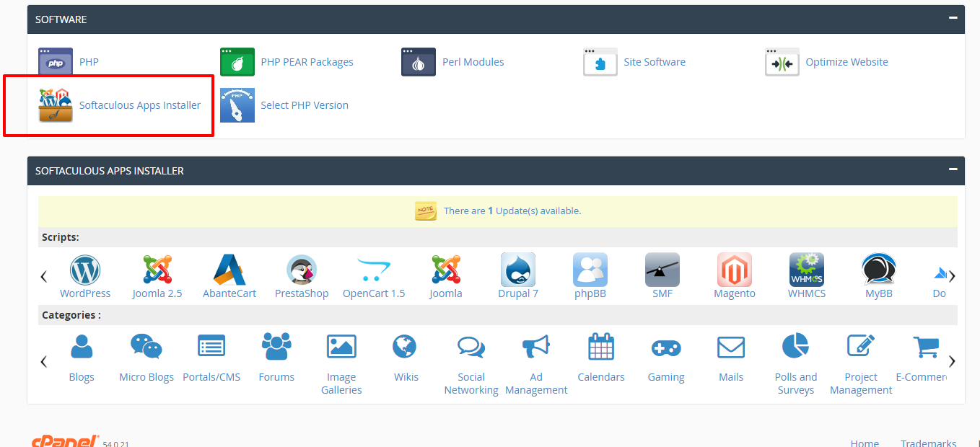The image size is (980, 447).
Task: Click the "Categories :" heading
Action: pos(71,315)
